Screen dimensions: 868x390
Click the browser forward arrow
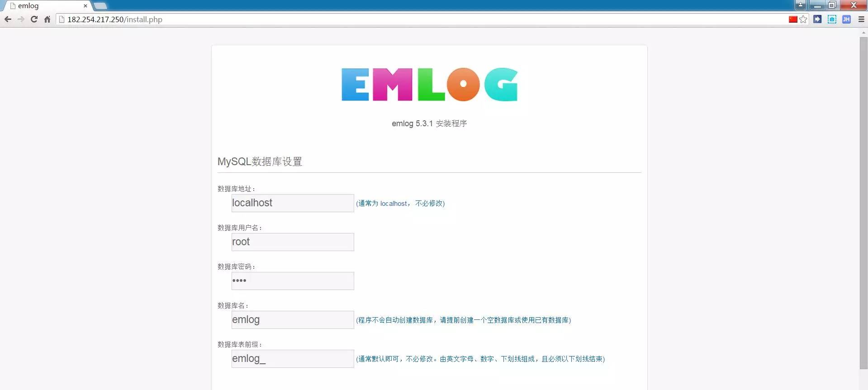(x=21, y=19)
